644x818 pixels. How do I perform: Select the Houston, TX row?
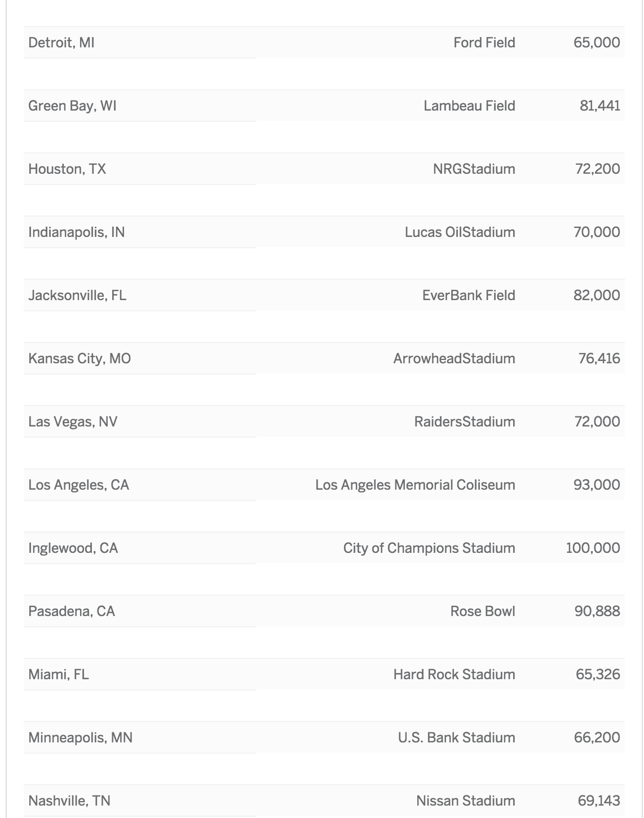67,169
